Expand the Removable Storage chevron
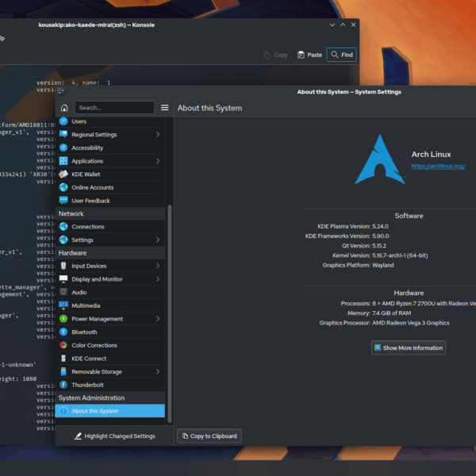This screenshot has height=476, width=476. click(x=158, y=371)
